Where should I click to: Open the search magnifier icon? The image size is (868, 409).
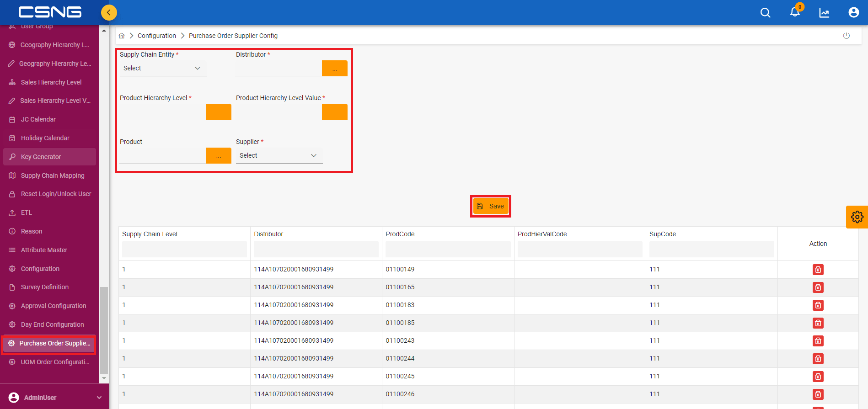pyautogui.click(x=765, y=13)
